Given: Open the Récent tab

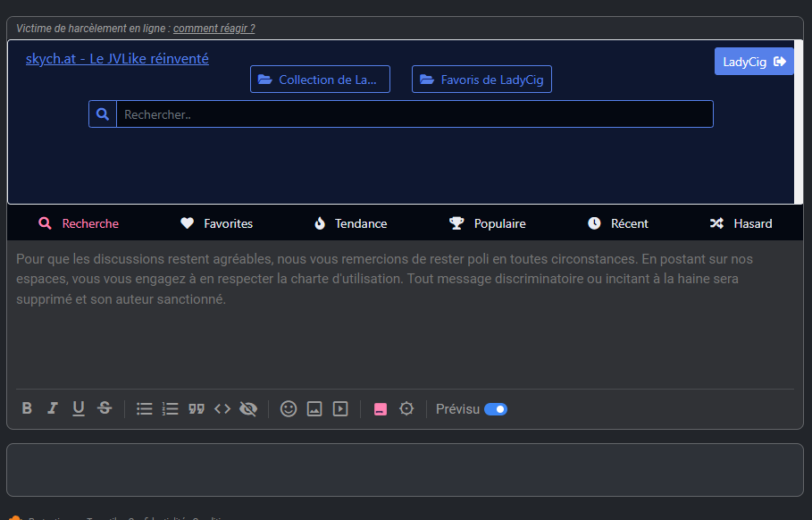Looking at the screenshot, I should click(x=618, y=223).
